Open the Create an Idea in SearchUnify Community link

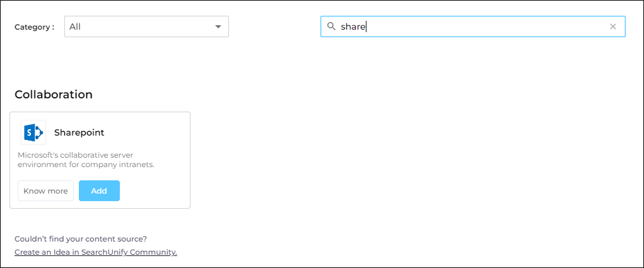pyautogui.click(x=96, y=252)
